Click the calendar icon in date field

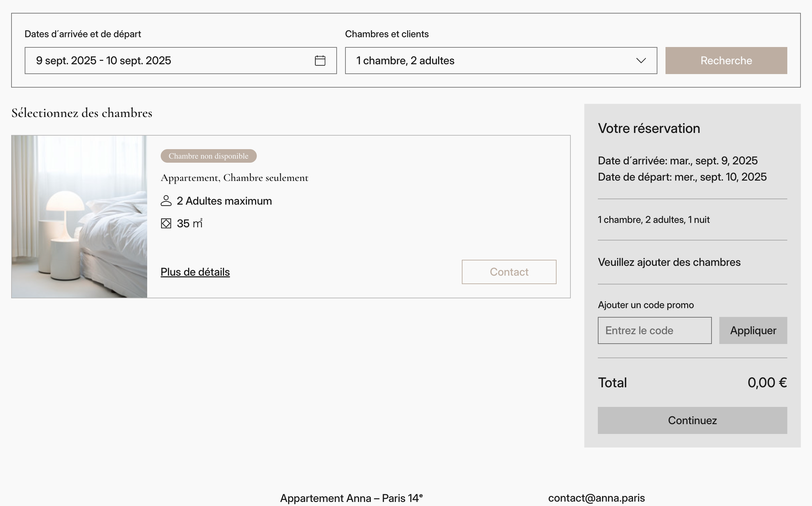[x=320, y=61]
